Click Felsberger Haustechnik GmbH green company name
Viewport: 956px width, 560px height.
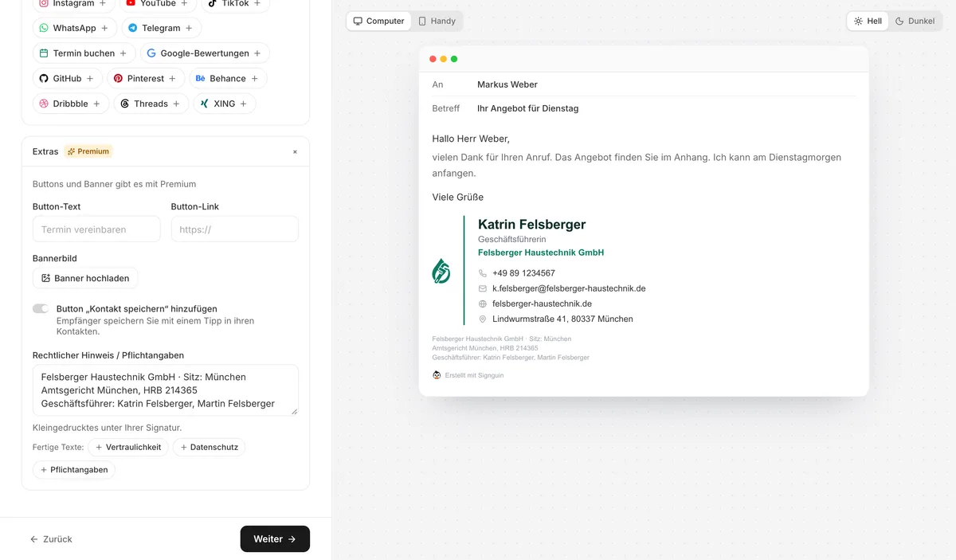coord(541,253)
